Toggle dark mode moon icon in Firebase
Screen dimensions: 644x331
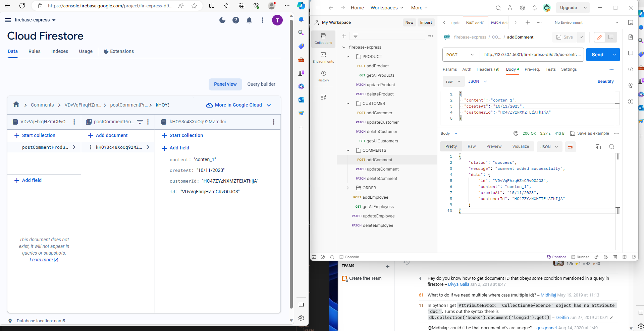click(x=222, y=20)
